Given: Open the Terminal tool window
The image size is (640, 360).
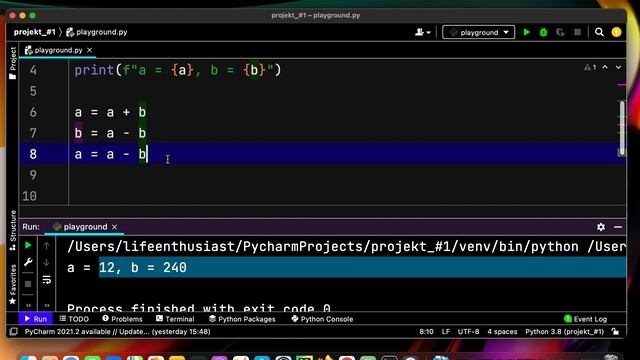Looking at the screenshot, I should [175, 319].
